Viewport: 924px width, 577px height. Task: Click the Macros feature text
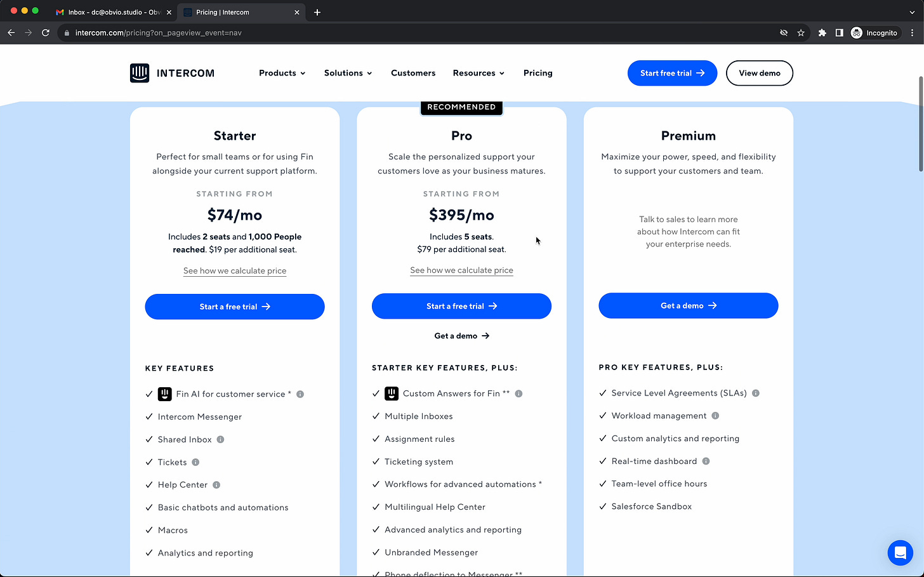click(x=173, y=530)
